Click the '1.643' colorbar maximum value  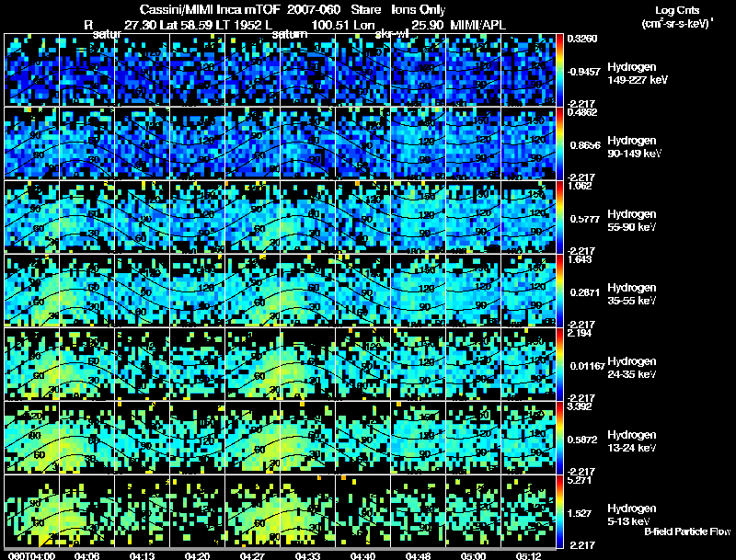(x=580, y=259)
